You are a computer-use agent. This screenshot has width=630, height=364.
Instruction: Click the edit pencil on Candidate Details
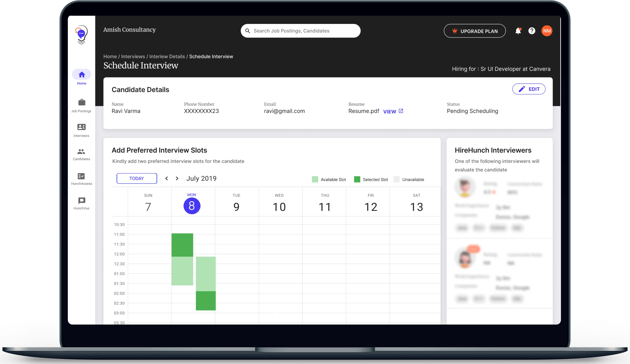522,89
